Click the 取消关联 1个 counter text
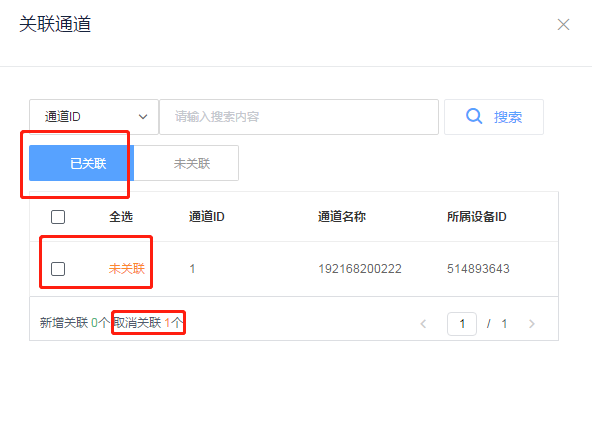 pos(148,323)
